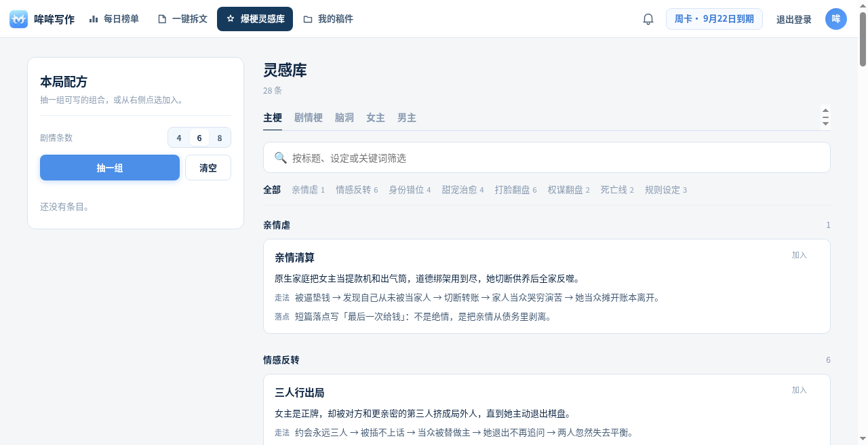Click 退出登录
The height and width of the screenshot is (445, 868).
point(794,20)
